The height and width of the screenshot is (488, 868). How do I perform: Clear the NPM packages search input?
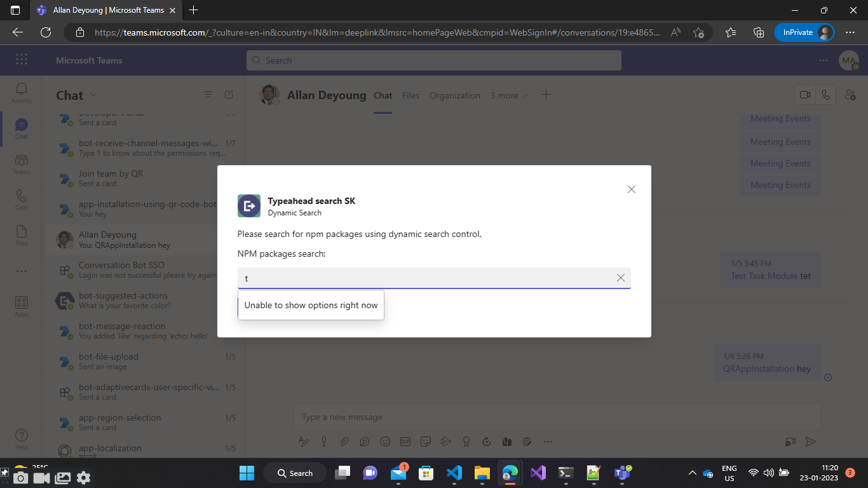tap(621, 278)
